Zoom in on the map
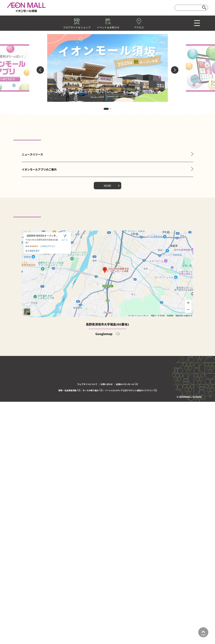Viewport: 215px width, 644px height. tap(188, 303)
